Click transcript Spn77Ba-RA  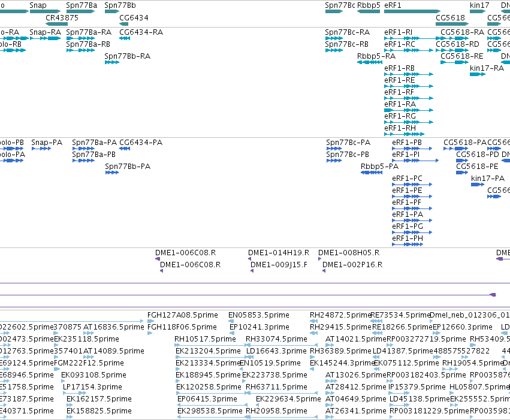click(x=80, y=38)
